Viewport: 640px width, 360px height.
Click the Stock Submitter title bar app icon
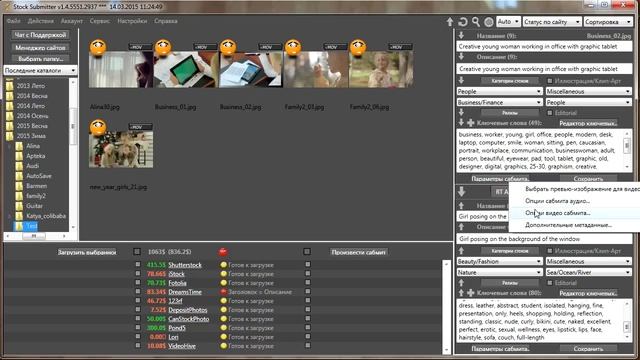tap(6, 6)
